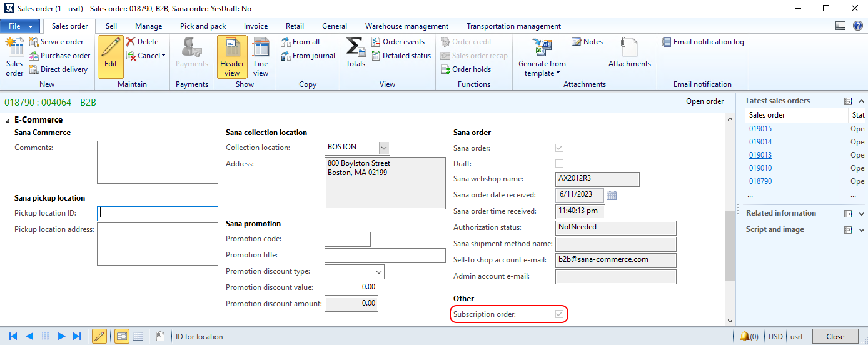The height and width of the screenshot is (345, 868).
Task: Open sales order 019014
Action: tap(760, 142)
